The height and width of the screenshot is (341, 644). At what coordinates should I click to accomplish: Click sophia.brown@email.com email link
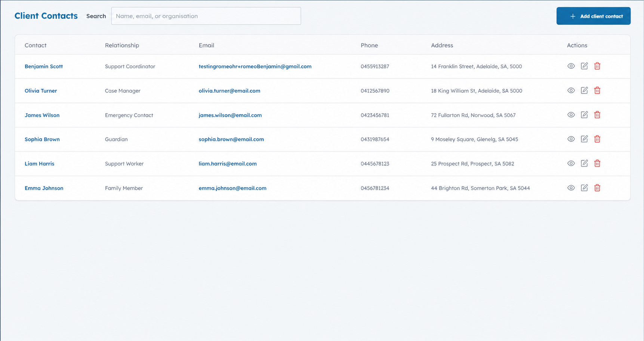tap(231, 139)
